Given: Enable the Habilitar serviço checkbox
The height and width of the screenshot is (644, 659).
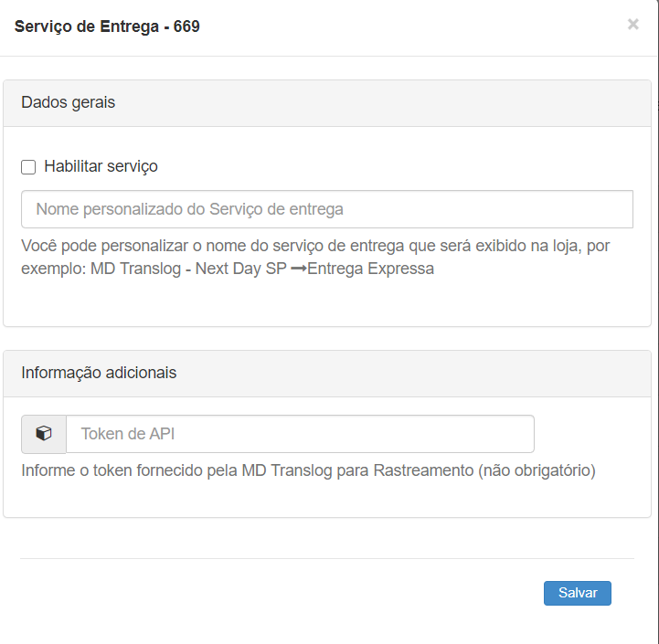Looking at the screenshot, I should coord(28,167).
